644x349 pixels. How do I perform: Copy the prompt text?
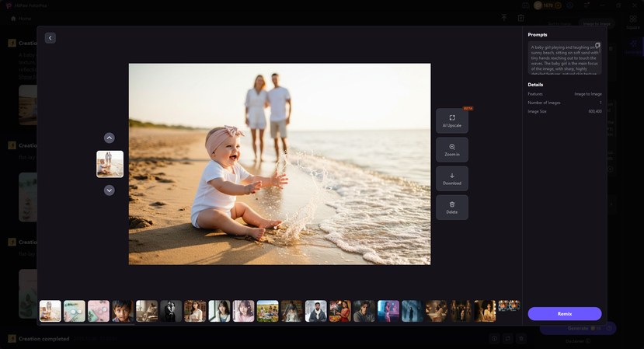(597, 46)
